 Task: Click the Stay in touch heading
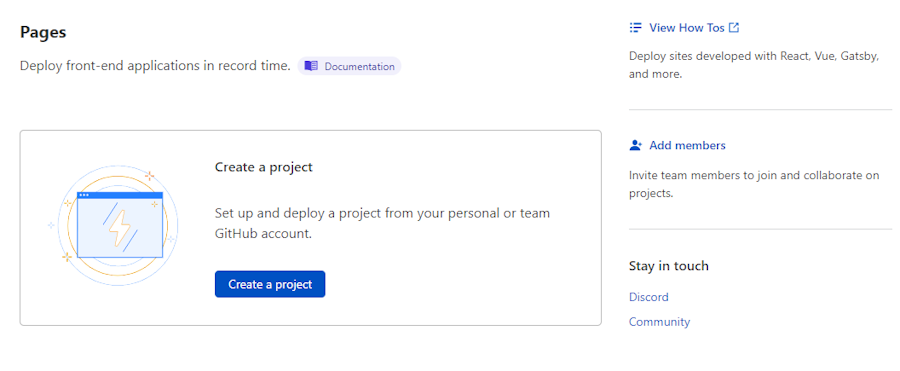(669, 266)
